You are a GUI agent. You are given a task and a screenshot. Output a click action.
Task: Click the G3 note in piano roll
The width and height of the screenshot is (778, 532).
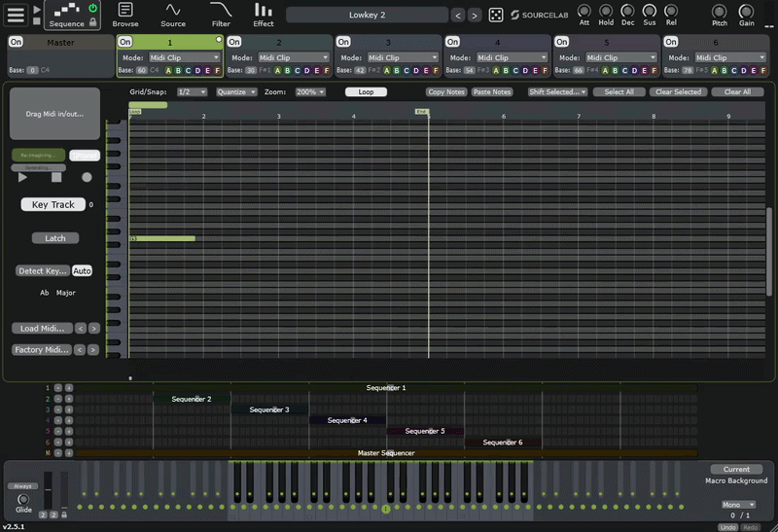162,238
